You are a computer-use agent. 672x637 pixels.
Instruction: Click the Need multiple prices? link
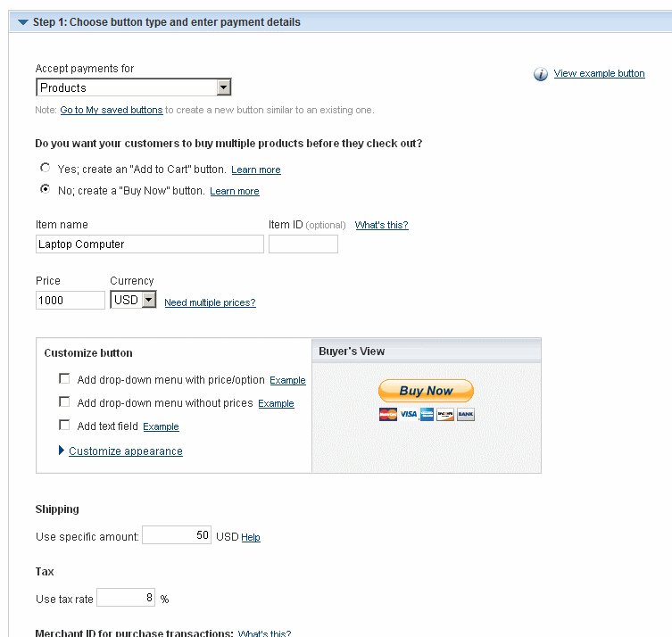(x=210, y=302)
